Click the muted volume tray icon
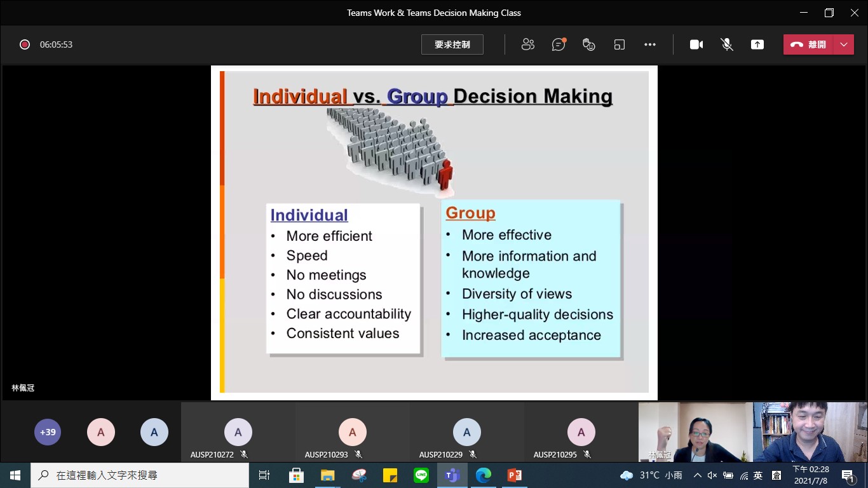The image size is (868, 488). [712, 475]
